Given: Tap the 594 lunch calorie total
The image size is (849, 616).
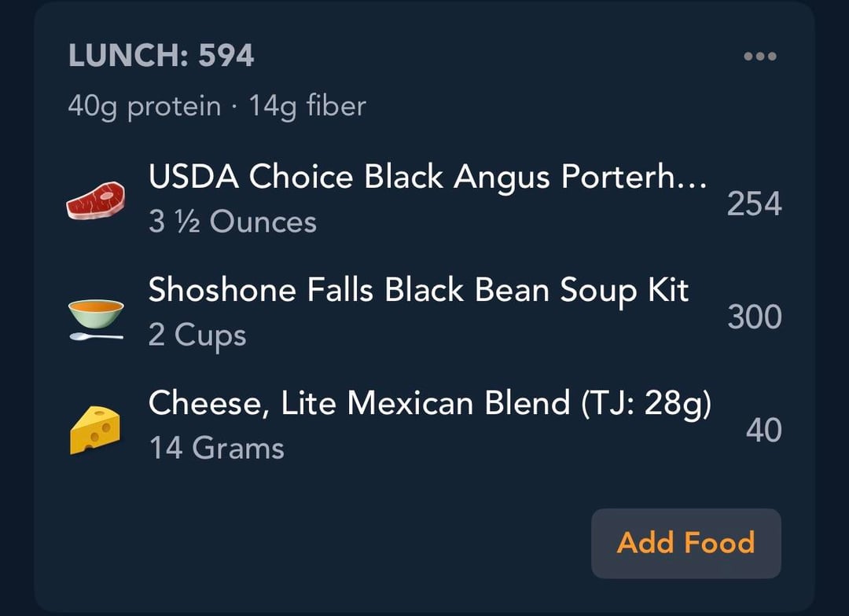Looking at the screenshot, I should [x=226, y=56].
